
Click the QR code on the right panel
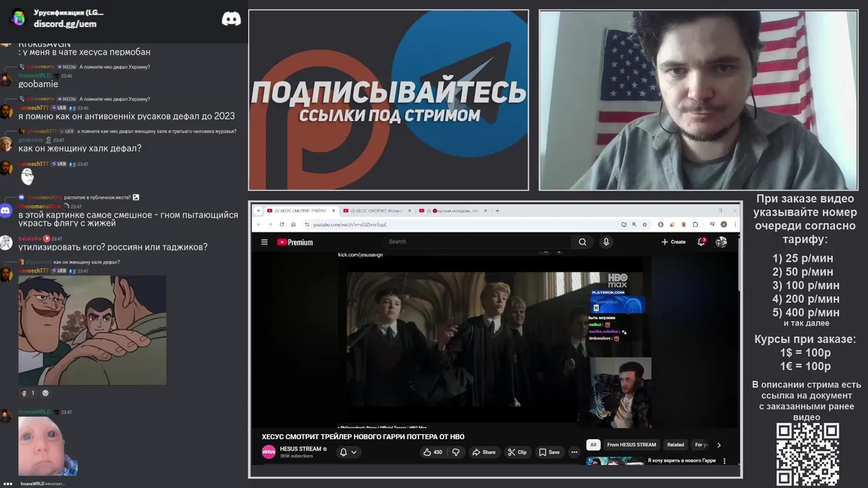coord(808,455)
